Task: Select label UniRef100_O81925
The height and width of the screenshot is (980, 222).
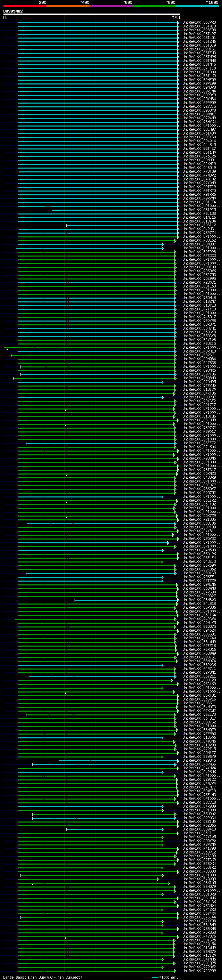Action: click(199, 210)
